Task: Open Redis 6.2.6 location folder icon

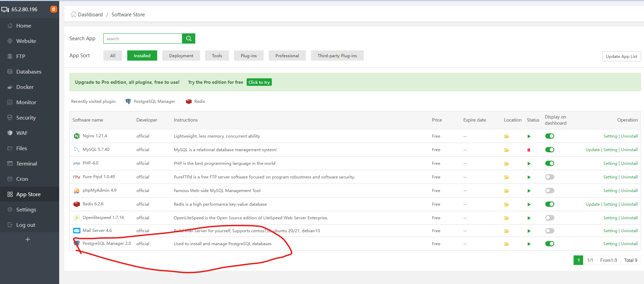Action: tap(507, 204)
